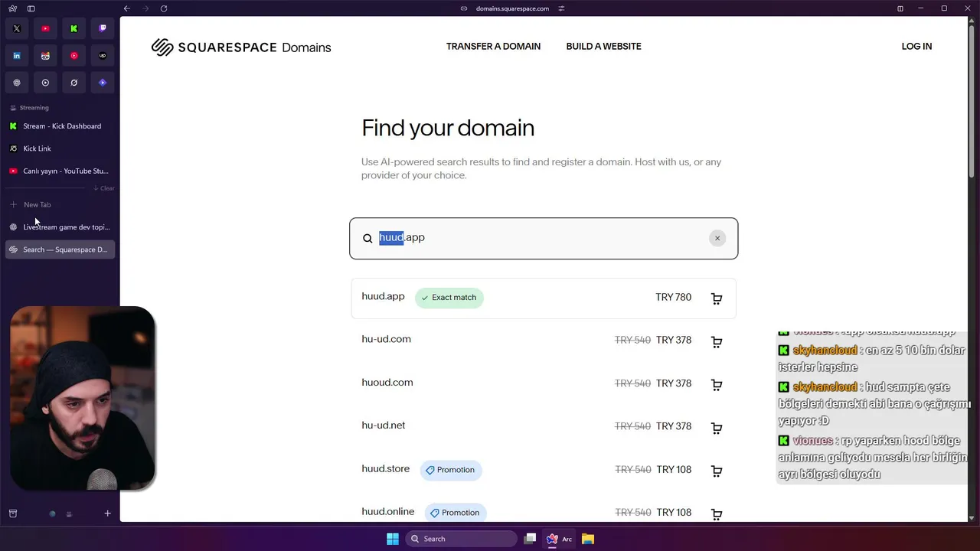
Task: Go back using the browser back arrow
Action: tap(127, 8)
